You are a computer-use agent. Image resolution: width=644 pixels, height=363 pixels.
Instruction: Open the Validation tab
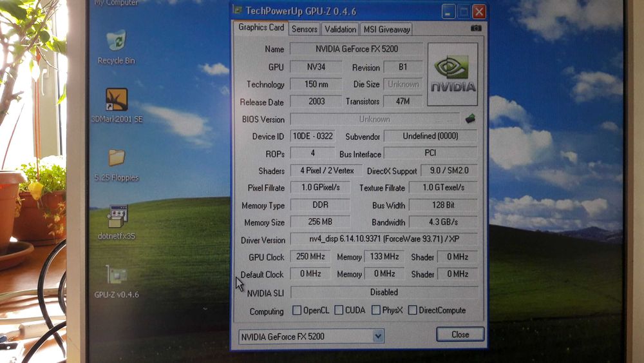(x=340, y=29)
